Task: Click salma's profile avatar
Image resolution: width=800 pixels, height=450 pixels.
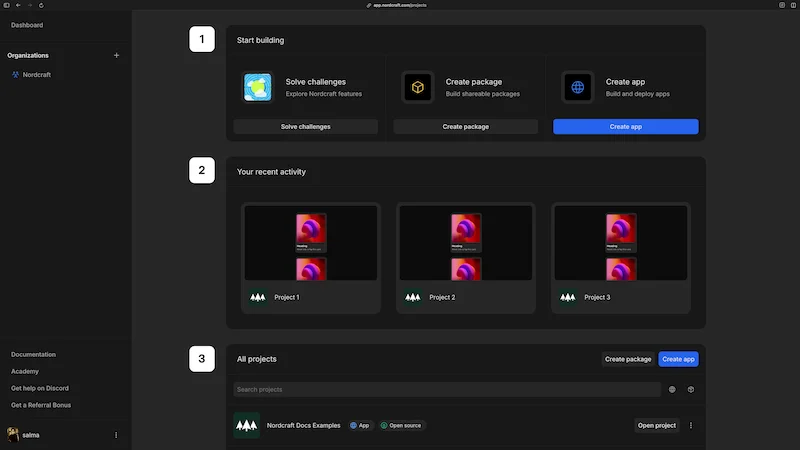Action: coord(13,435)
